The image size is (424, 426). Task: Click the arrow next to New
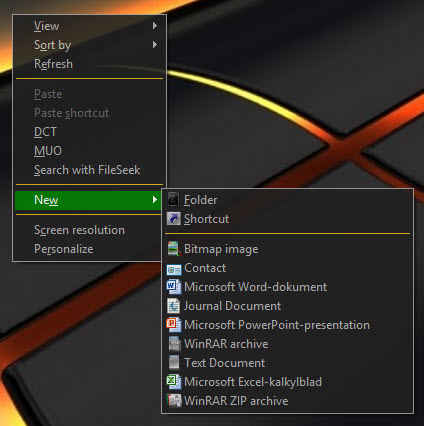[155, 200]
